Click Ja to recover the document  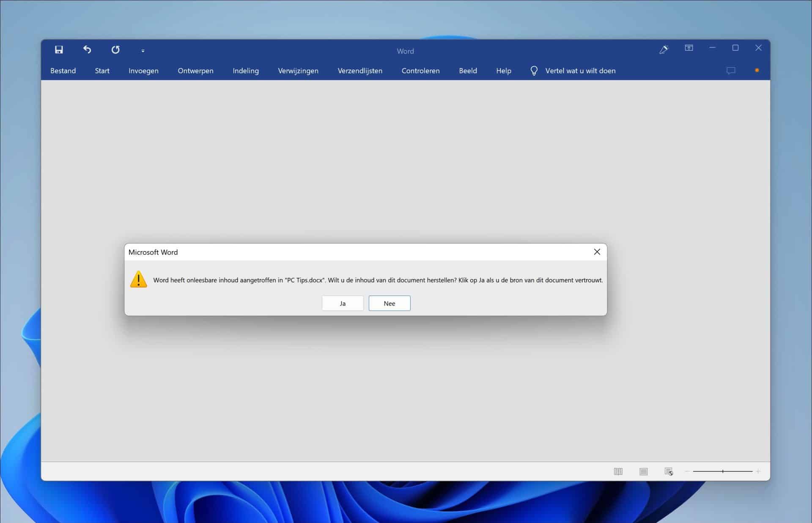[x=342, y=303]
